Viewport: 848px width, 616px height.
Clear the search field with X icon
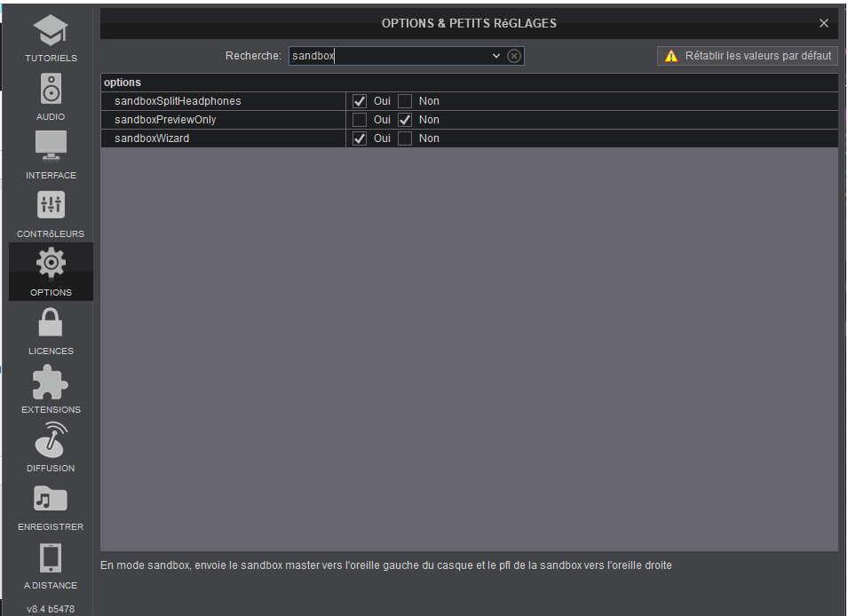[514, 56]
